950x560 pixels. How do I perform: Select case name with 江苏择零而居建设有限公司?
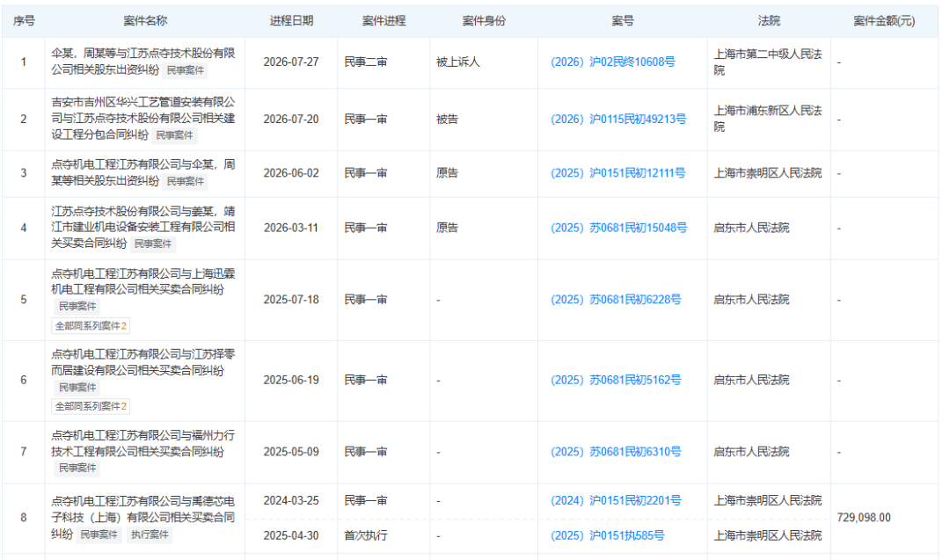tap(142, 362)
